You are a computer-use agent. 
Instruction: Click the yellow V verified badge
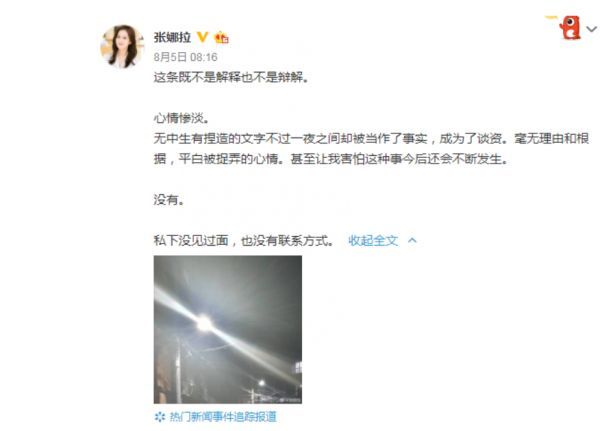pos(202,37)
